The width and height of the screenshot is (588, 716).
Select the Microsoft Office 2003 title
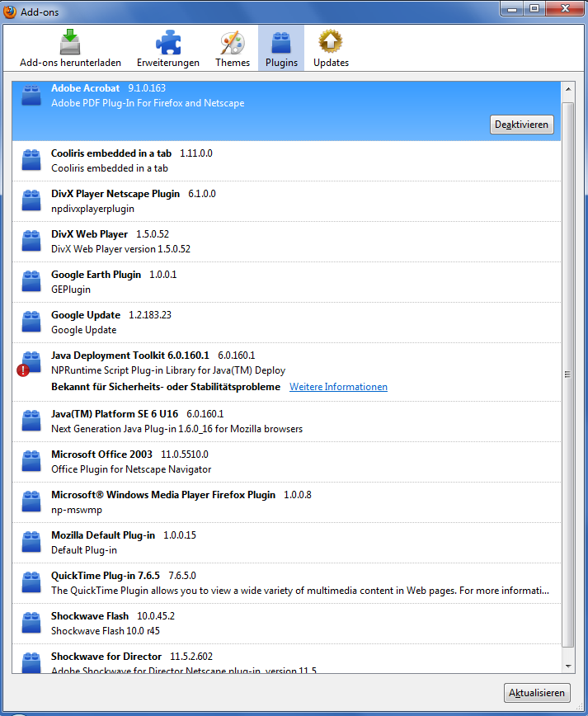pyautogui.click(x=101, y=455)
